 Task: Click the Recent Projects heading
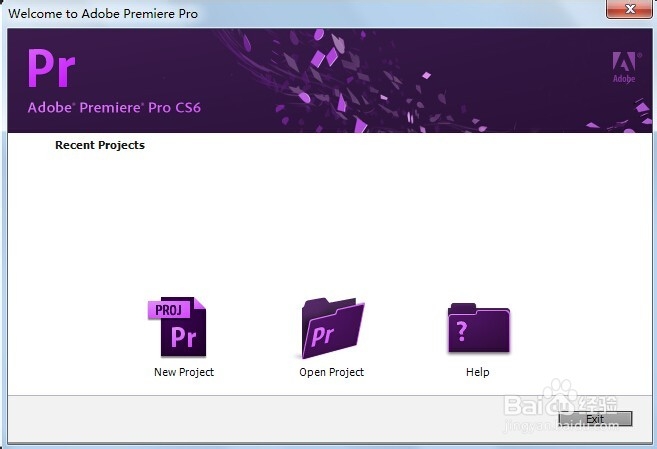click(x=100, y=145)
